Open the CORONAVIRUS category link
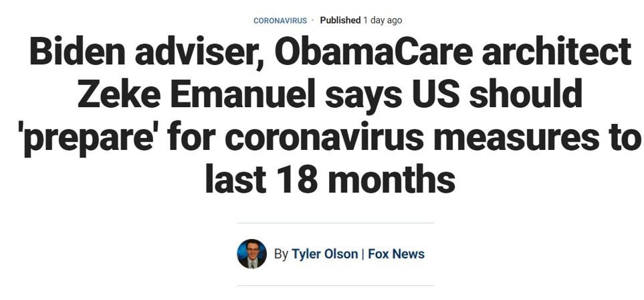 280,21
